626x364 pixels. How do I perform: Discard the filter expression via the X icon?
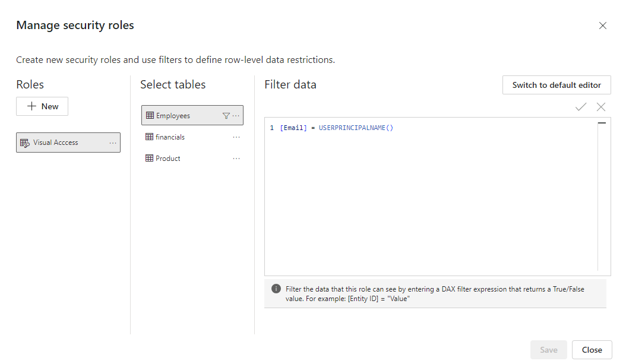[x=600, y=107]
